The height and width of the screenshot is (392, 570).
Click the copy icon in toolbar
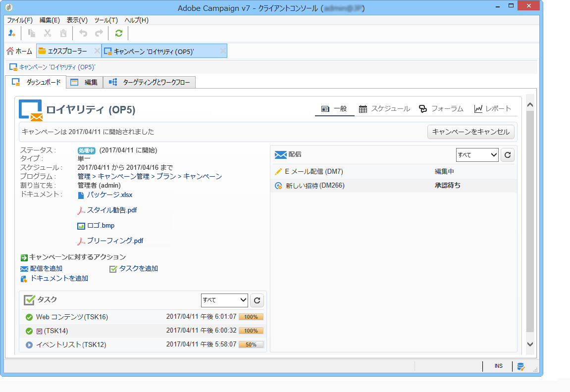coord(32,34)
